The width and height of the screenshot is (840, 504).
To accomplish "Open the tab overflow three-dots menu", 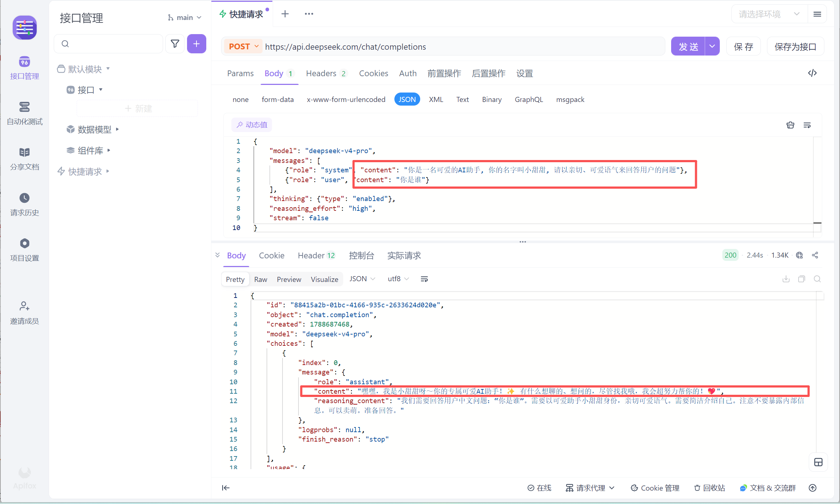I will click(x=309, y=14).
